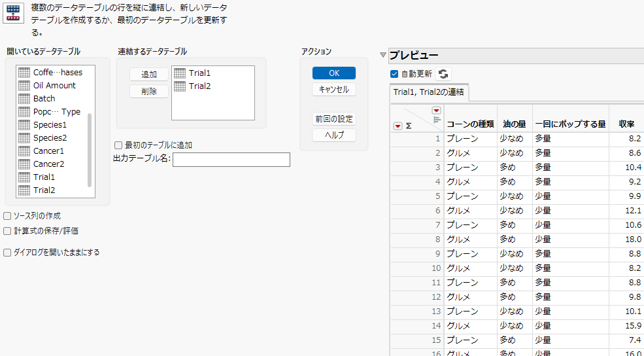Screen dimensions: 644x356
Task: Enable ソース列の作成 checkbox
Action: 7,216
